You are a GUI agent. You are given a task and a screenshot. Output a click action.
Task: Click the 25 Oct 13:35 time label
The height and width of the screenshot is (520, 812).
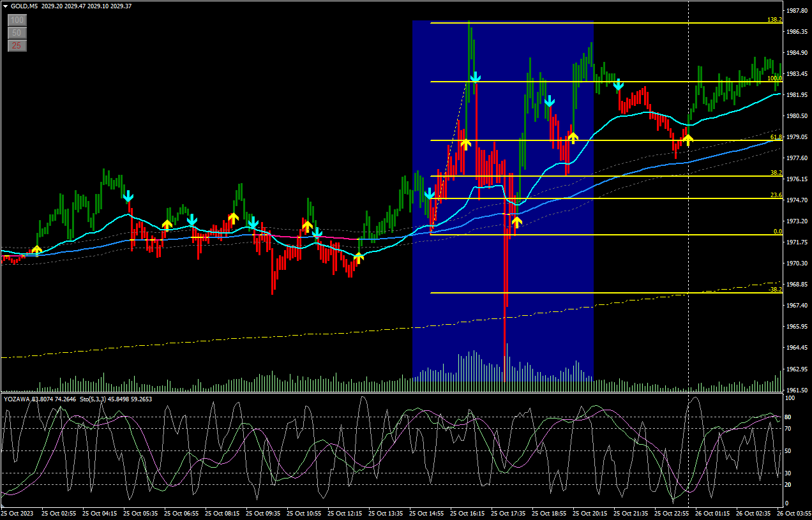point(385,513)
